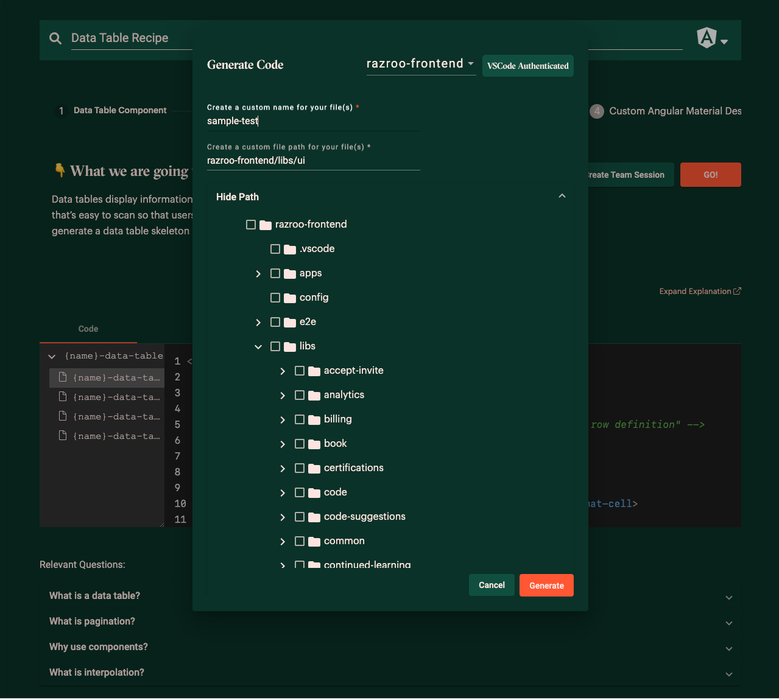Click the code folder icon
This screenshot has width=779, height=700.
pyautogui.click(x=314, y=493)
